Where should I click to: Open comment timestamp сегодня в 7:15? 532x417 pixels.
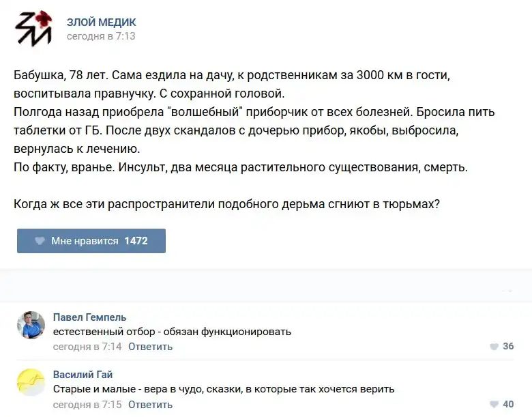(87, 405)
